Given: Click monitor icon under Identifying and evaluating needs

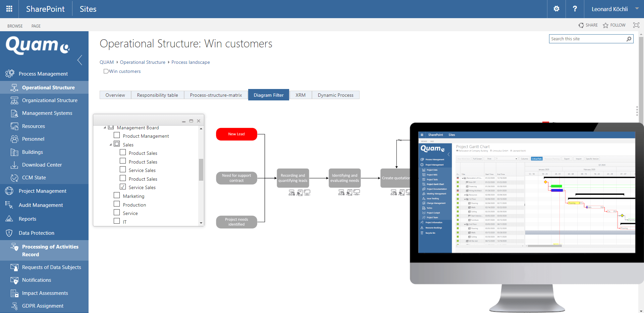Looking at the screenshot, I should click(x=357, y=192).
